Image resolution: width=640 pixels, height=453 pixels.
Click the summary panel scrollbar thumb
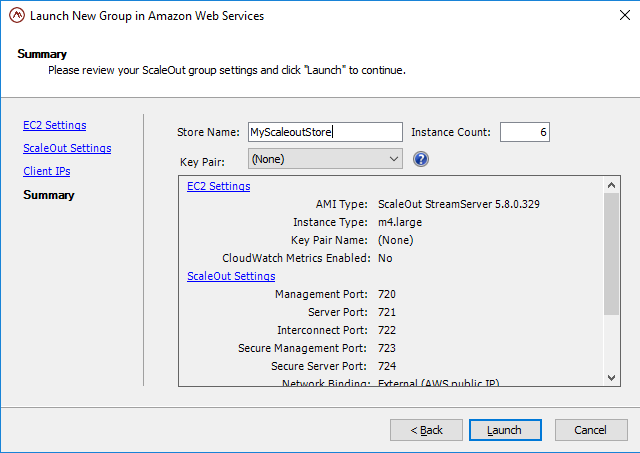[611, 254]
